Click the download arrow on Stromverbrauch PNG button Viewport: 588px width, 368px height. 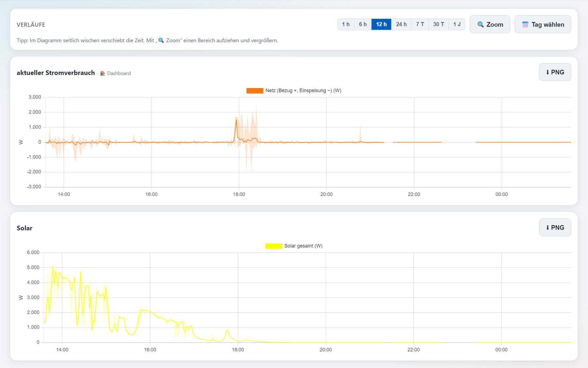pos(547,72)
